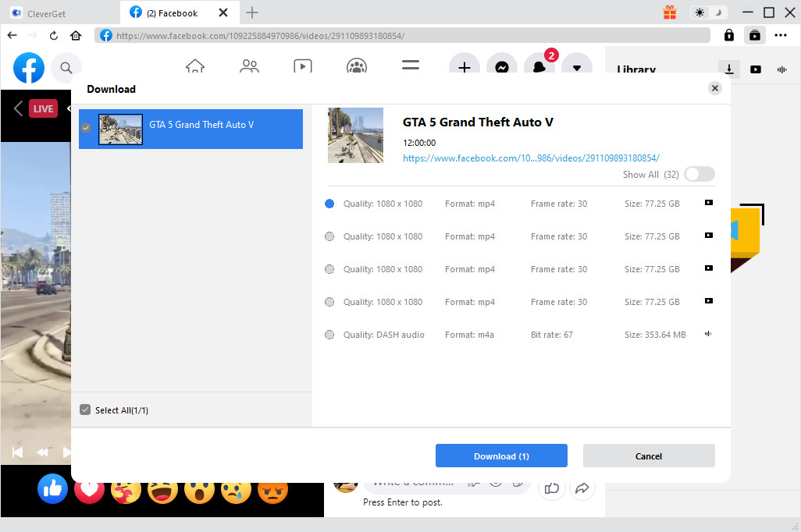React with Like thumbs up
Viewport: 801px width, 532px height.
click(x=52, y=489)
